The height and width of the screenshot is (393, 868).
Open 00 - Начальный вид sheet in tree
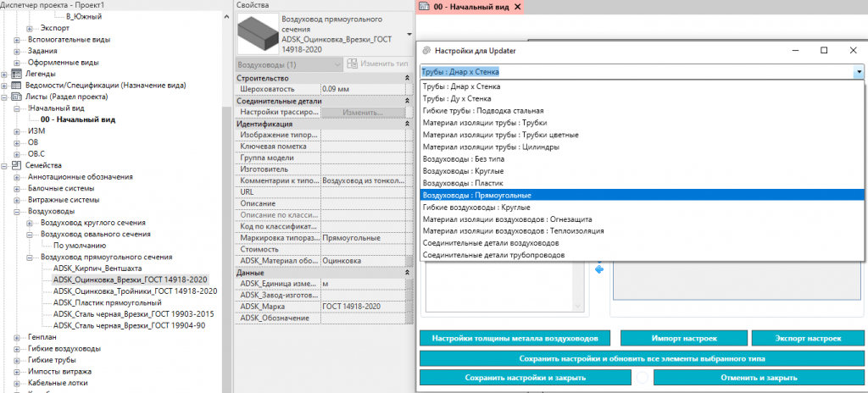click(x=78, y=119)
